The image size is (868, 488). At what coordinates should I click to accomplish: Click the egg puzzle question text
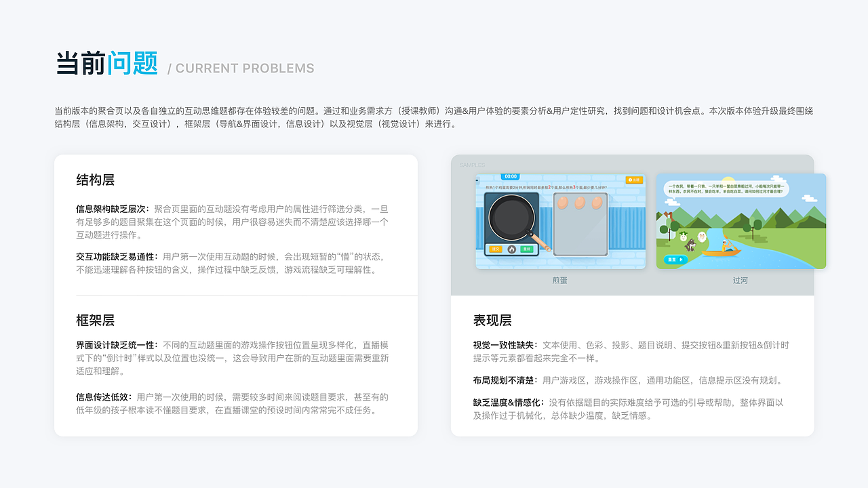coord(547,187)
